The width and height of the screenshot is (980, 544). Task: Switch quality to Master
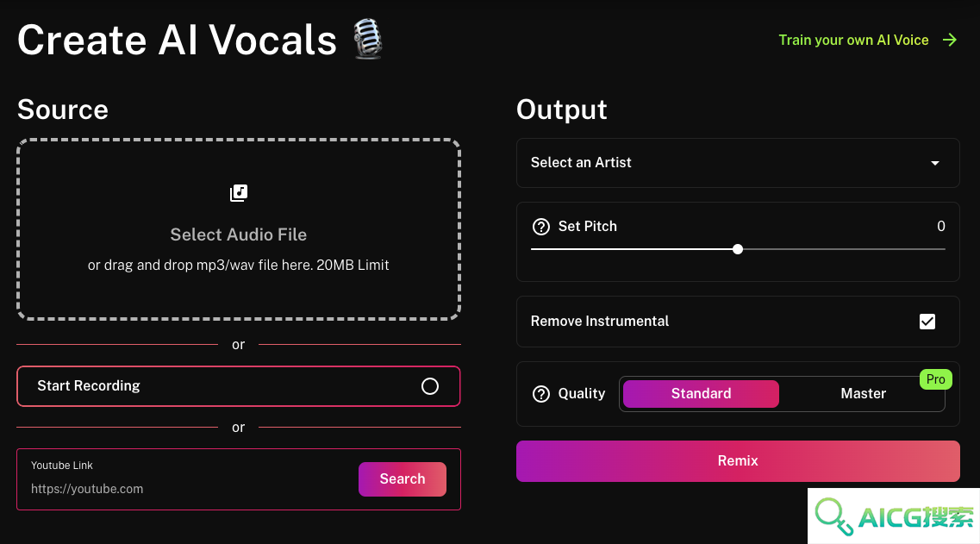(863, 394)
